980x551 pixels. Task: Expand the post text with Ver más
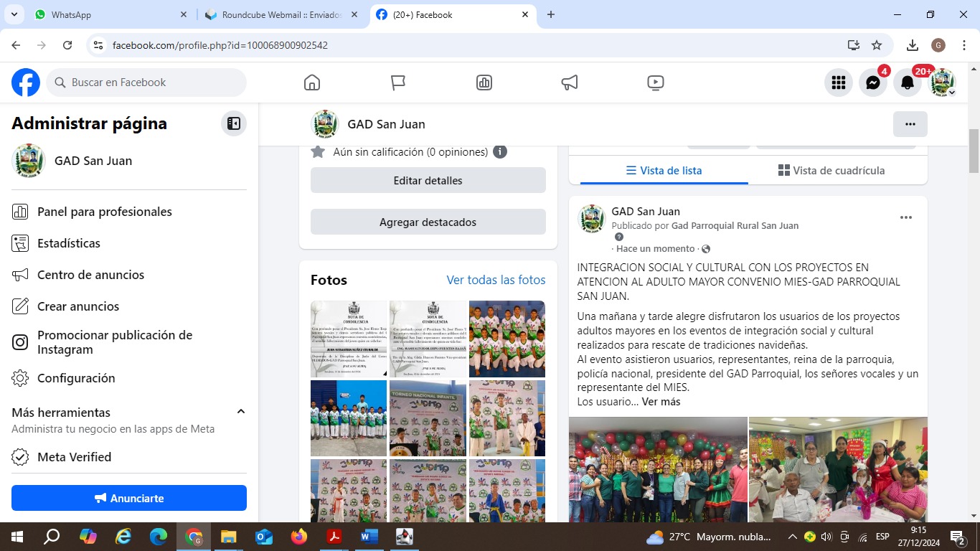coord(661,402)
